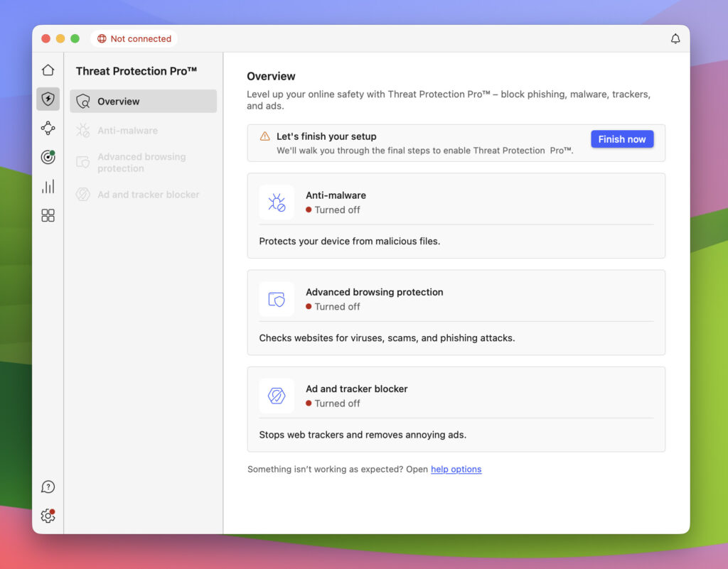This screenshot has width=728, height=569.
Task: Open the Home icon in sidebar
Action: point(48,70)
